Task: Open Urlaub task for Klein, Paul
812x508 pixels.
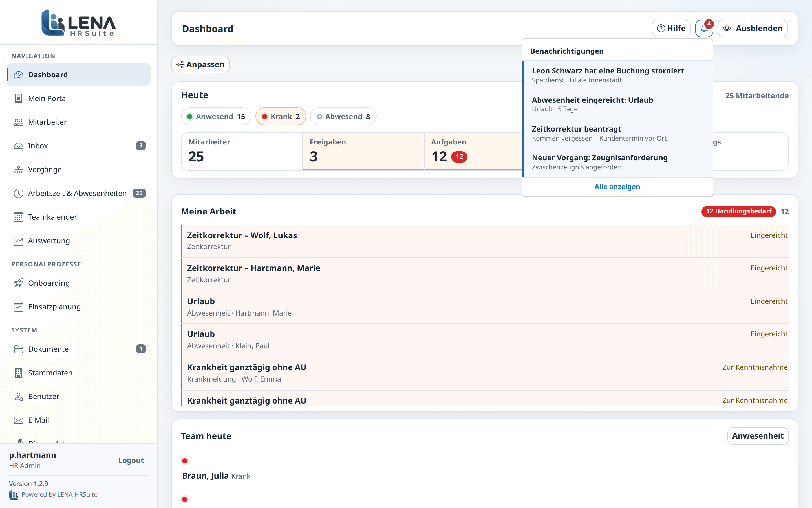Action: point(485,340)
